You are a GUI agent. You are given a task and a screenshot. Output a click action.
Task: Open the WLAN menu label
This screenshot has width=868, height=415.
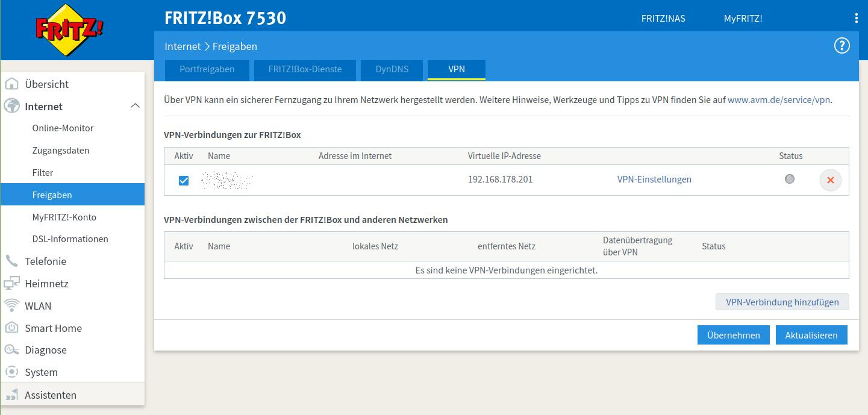(x=38, y=306)
